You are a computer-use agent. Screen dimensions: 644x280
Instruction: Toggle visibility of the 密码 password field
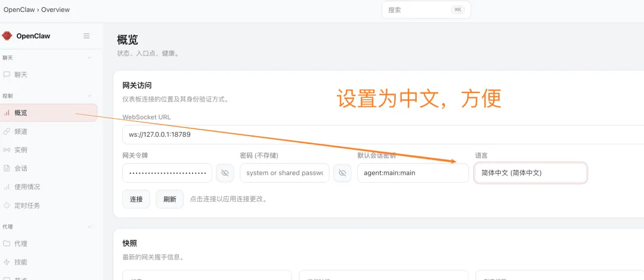(342, 173)
